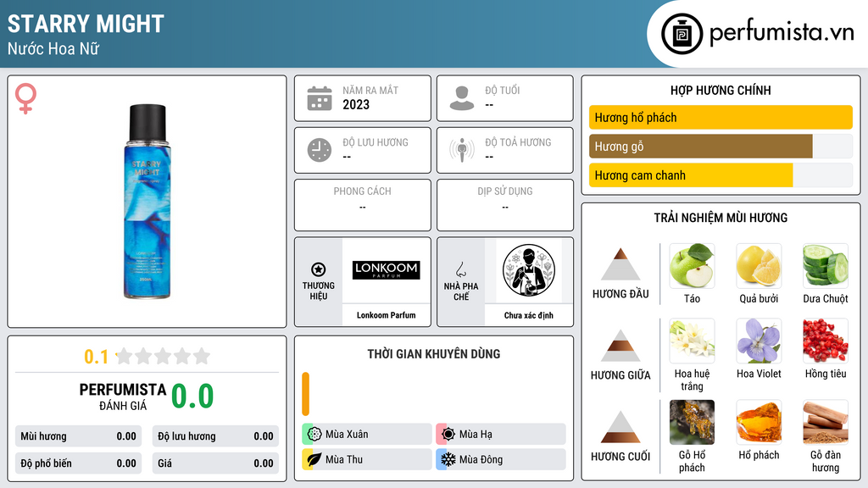Click the Mùa Hạ season pill
The height and width of the screenshot is (488, 868).
coord(501,435)
